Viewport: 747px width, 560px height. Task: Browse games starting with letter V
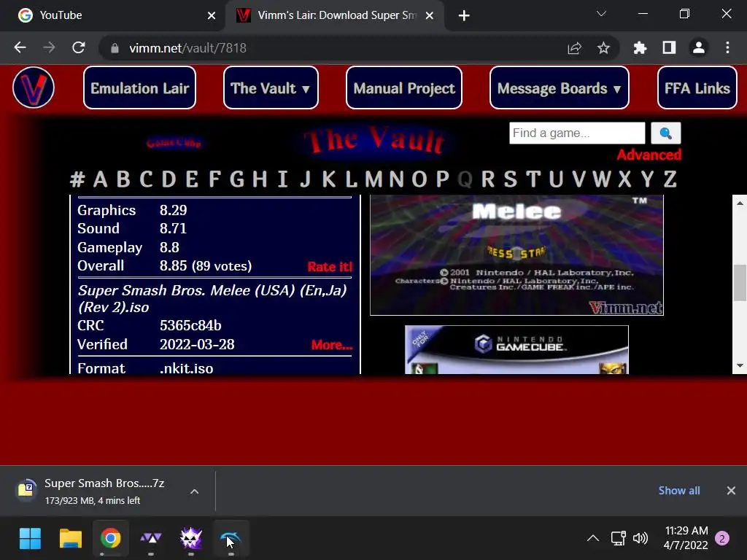click(x=578, y=179)
